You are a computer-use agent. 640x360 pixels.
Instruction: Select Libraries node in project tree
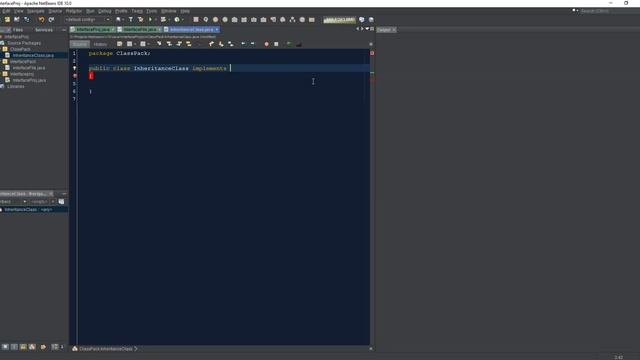[x=16, y=87]
